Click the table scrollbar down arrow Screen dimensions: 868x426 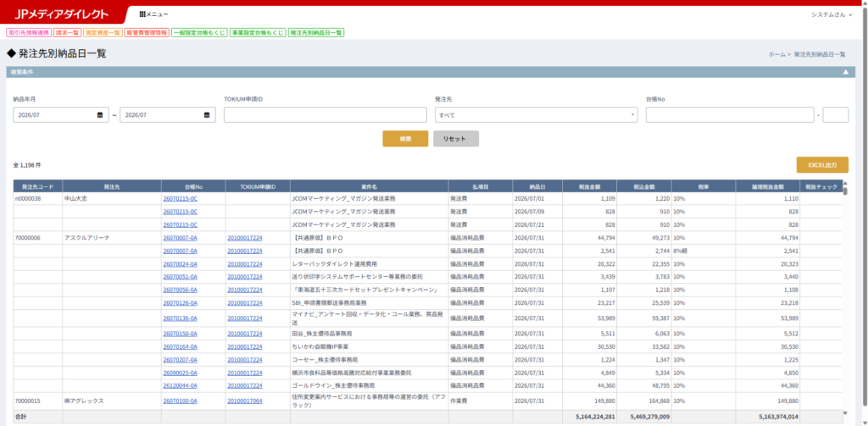click(845, 412)
